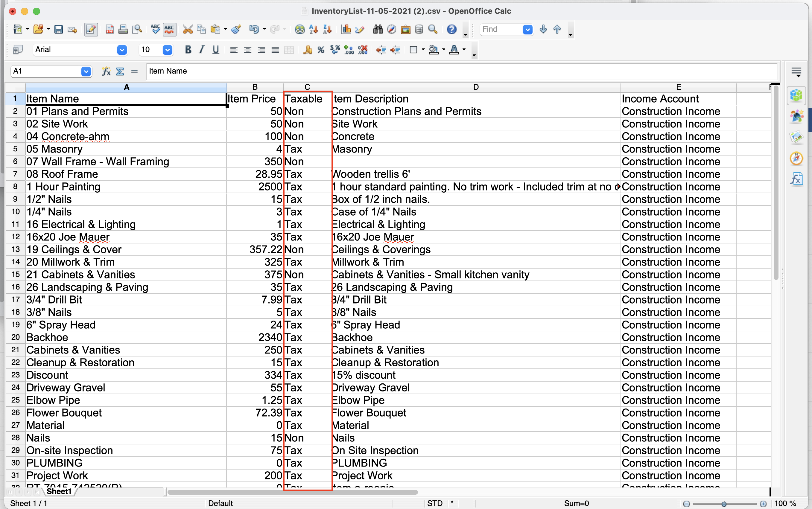Open OpenOffice Help with the question mark

point(452,30)
